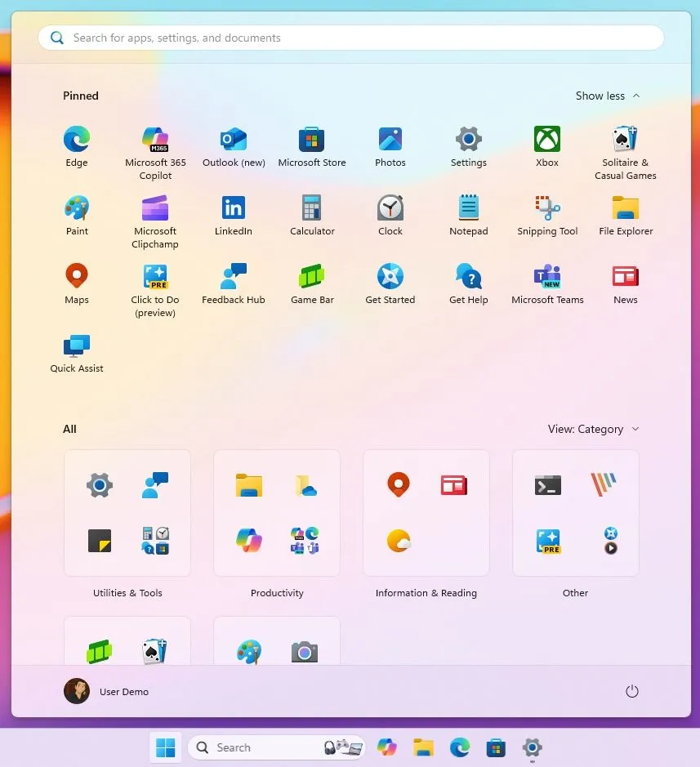Viewport: 700px width, 767px height.
Task: Open File Explorer from the taskbar
Action: [x=422, y=747]
